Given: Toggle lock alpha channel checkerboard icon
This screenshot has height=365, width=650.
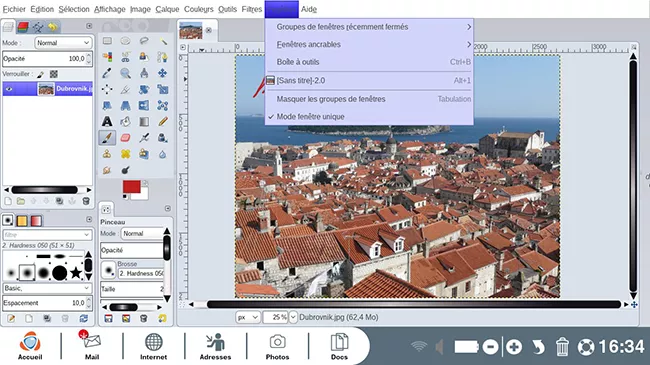Looking at the screenshot, I should (53, 74).
